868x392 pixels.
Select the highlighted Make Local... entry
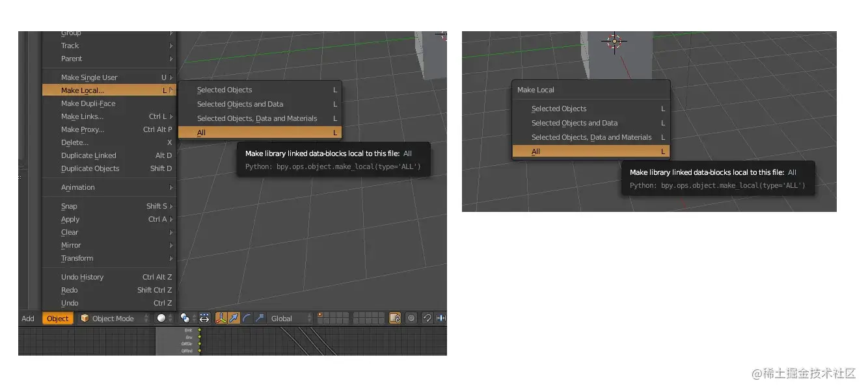click(109, 90)
